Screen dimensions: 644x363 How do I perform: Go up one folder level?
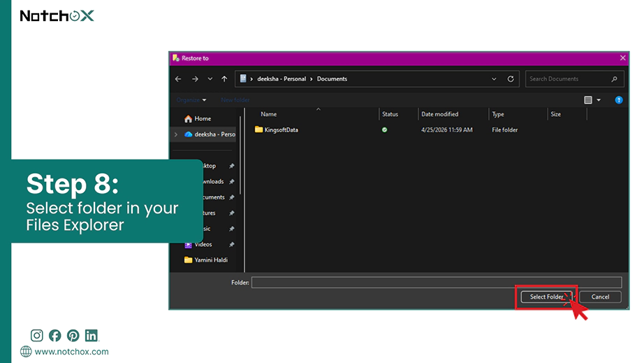coord(224,79)
